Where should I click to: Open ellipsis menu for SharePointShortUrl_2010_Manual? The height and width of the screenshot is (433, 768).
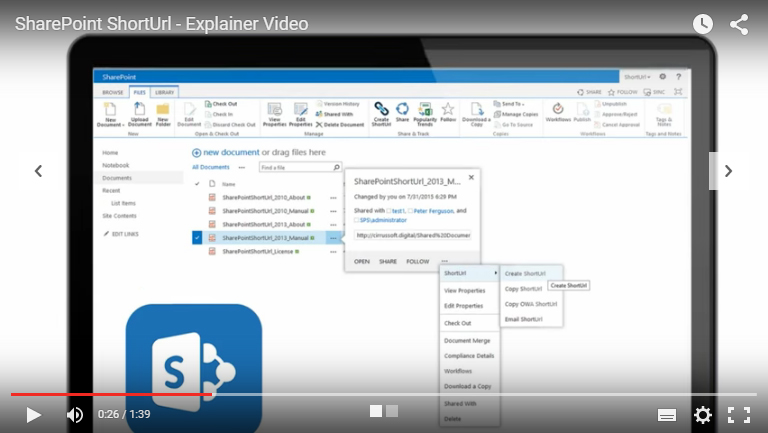click(333, 211)
